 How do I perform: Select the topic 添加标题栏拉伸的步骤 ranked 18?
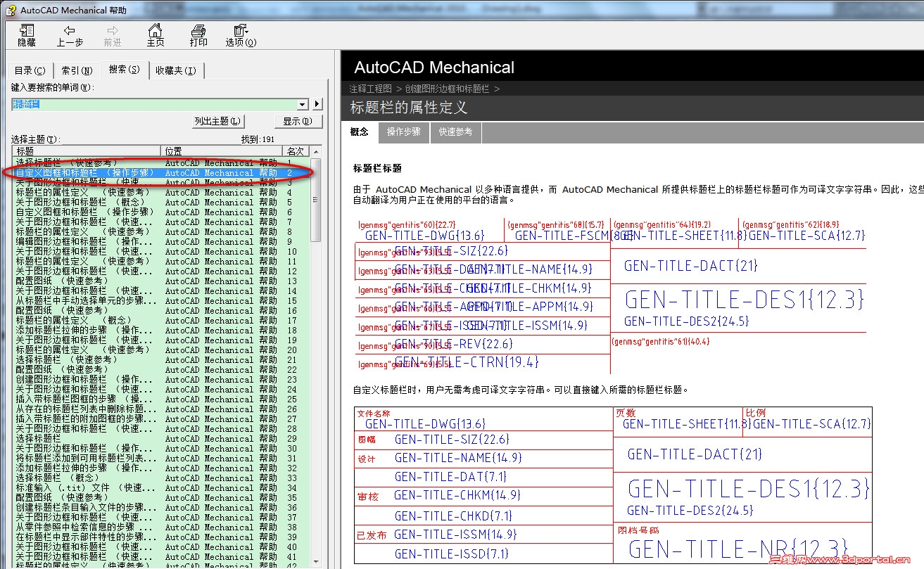[161, 330]
